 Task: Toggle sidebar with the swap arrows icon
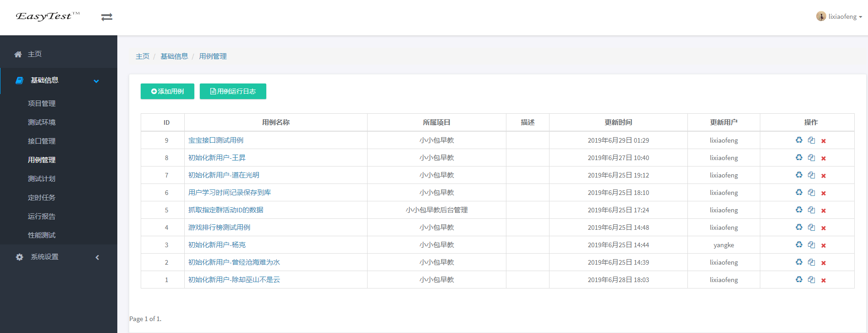107,17
